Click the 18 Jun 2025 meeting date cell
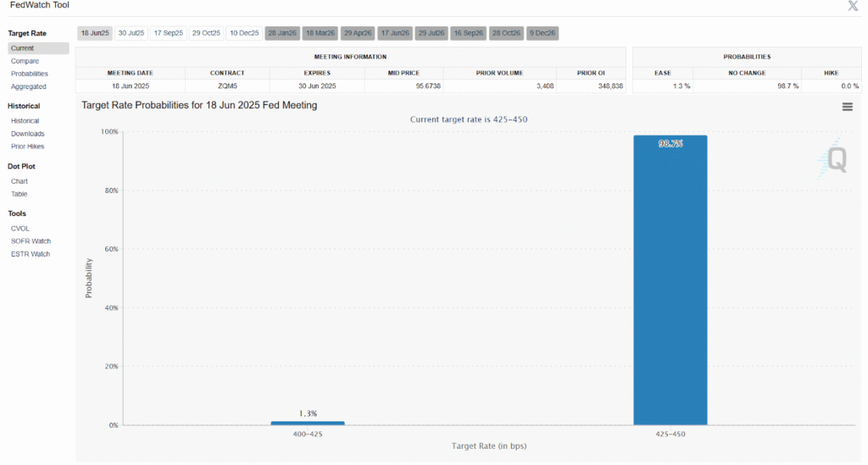 [x=130, y=86]
